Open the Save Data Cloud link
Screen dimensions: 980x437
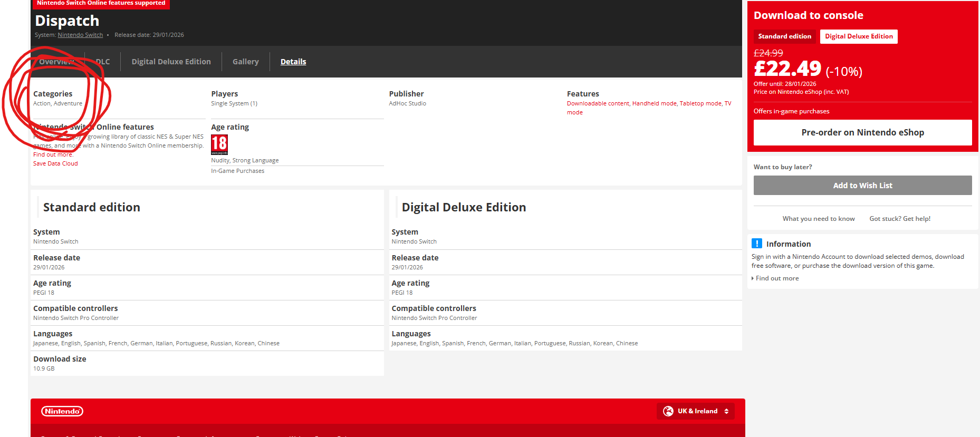coord(55,163)
